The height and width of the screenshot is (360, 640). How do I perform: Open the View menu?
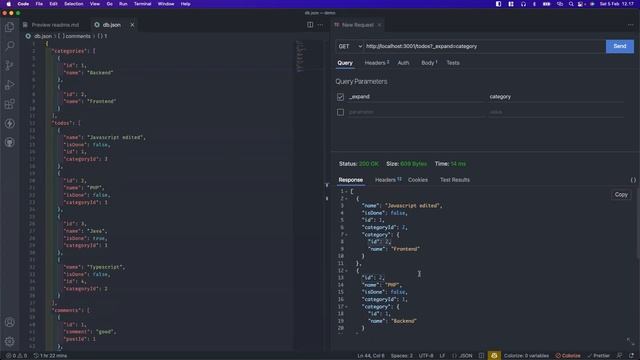95,4
